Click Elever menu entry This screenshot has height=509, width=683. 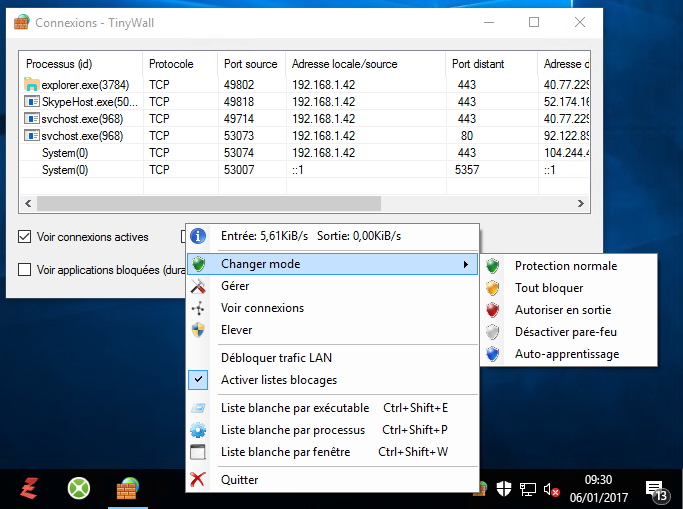(x=333, y=330)
